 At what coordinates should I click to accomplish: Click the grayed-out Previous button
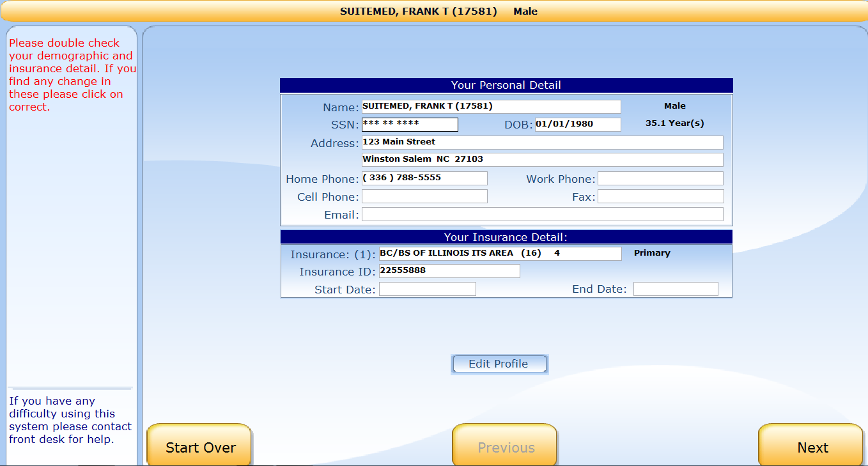(x=505, y=446)
